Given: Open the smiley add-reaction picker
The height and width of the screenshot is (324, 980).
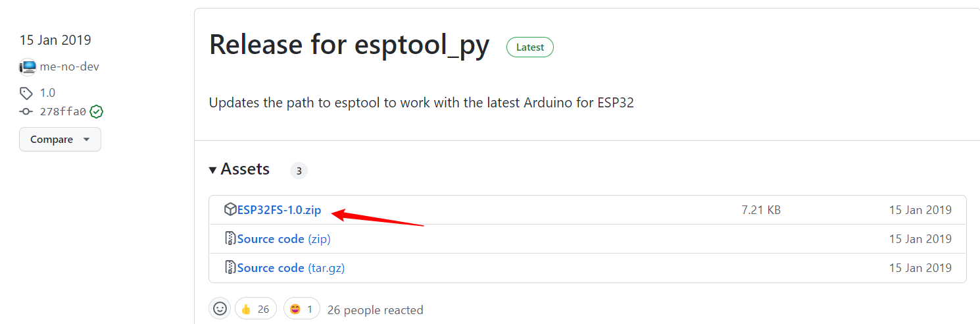Looking at the screenshot, I should coord(220,308).
